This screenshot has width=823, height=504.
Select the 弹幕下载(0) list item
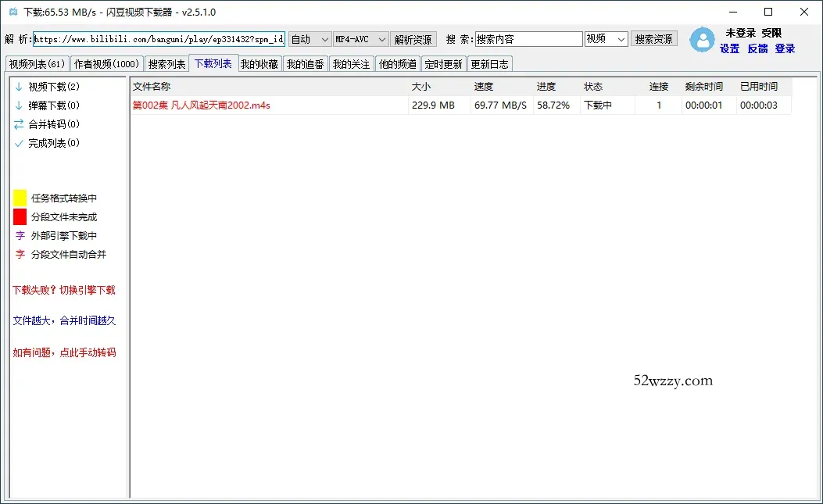[x=53, y=105]
